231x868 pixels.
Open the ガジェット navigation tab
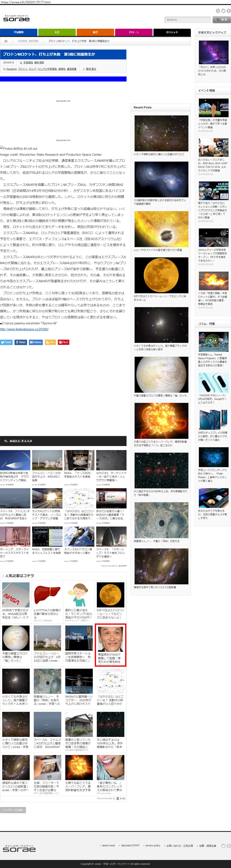pyautogui.click(x=172, y=32)
